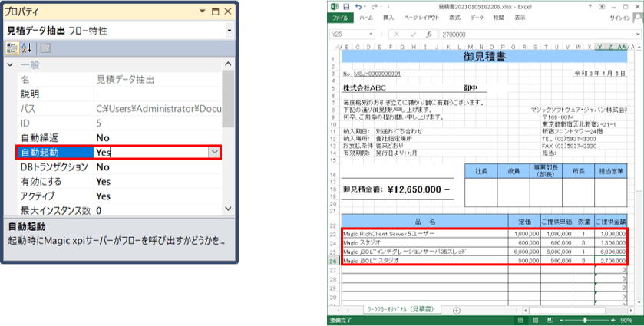Viewport: 644px width, 326px height.
Task: Click the Insert Function fx icon
Action: pos(430,35)
